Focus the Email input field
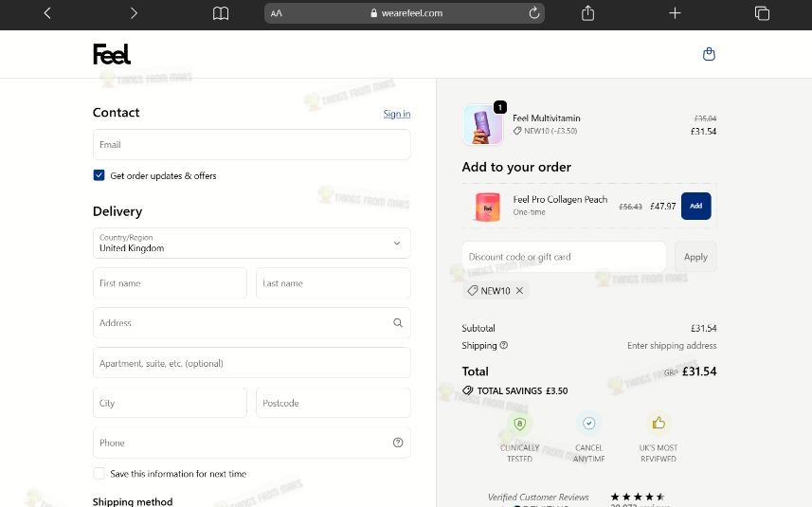This screenshot has width=812, height=507. click(252, 144)
